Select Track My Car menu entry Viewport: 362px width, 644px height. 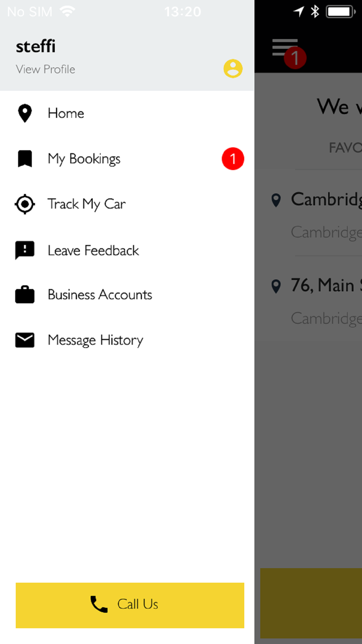[x=87, y=204]
